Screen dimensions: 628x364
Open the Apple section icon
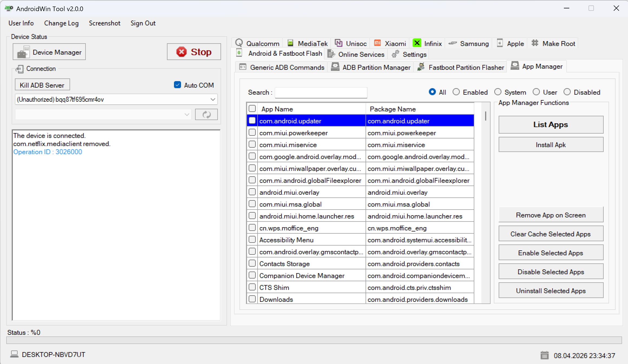point(499,43)
